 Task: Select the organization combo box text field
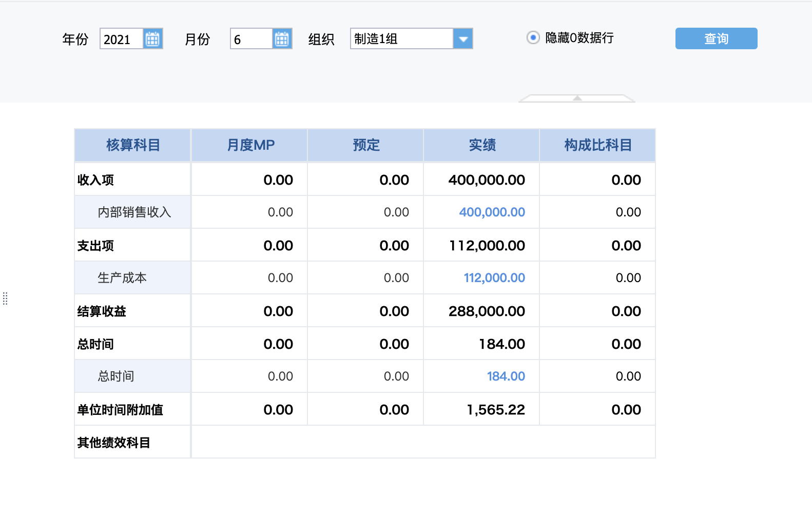[401, 39]
